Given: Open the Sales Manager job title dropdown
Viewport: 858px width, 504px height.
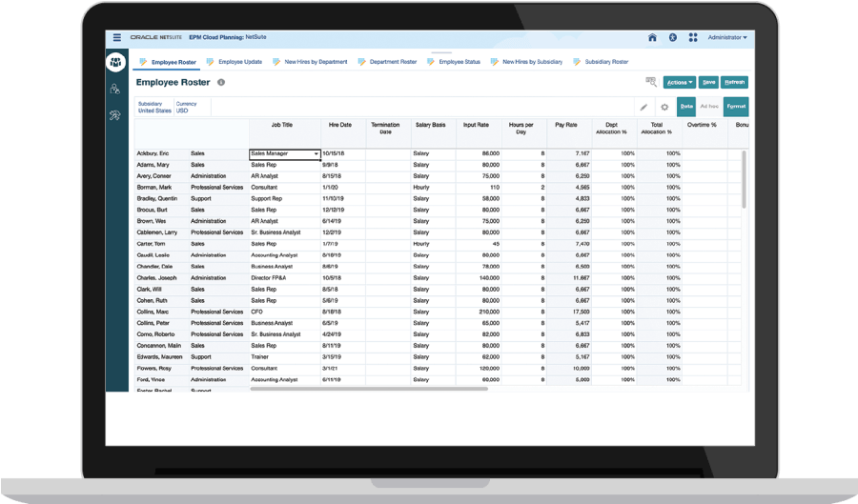Looking at the screenshot, I should (317, 154).
